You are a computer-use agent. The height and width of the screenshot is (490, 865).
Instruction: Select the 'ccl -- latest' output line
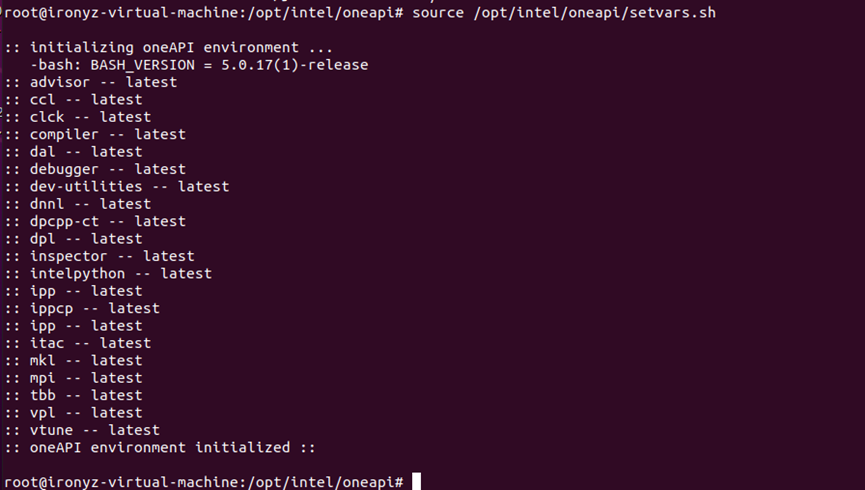click(74, 100)
